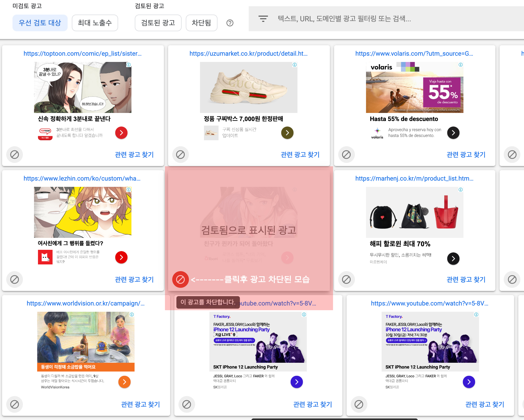Switch to the 최대 노출수 tab
The image size is (524, 420).
coord(95,23)
